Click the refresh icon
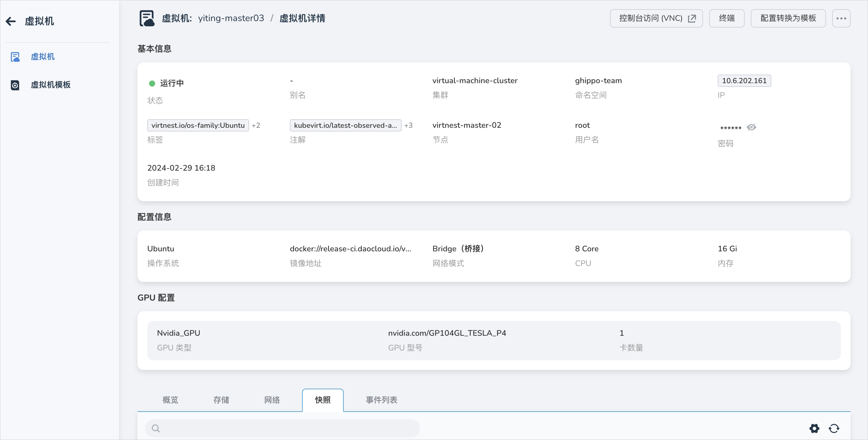Image resolution: width=868 pixels, height=440 pixels. click(834, 428)
